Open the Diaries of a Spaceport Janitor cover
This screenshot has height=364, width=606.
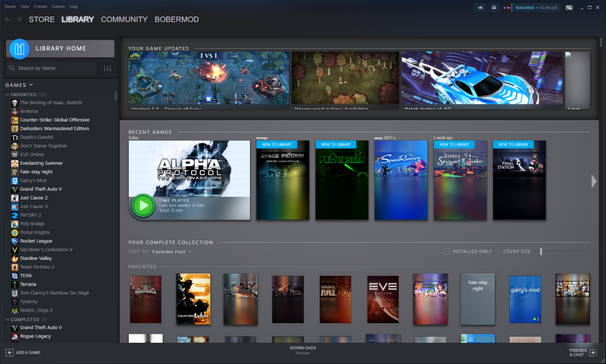click(x=460, y=180)
